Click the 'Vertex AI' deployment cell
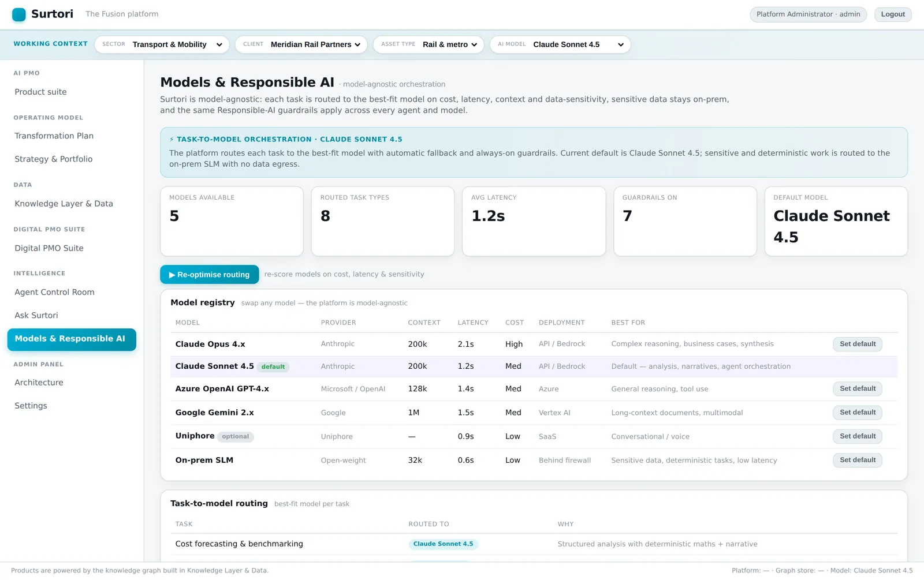Viewport: 924px width, 580px height. click(x=554, y=413)
